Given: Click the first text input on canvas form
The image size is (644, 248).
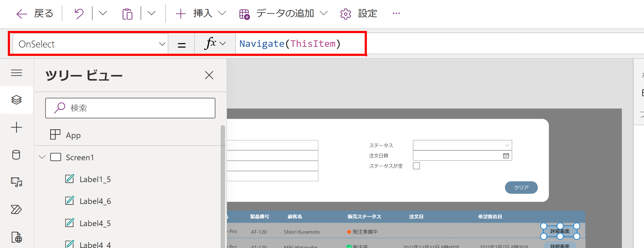Looking at the screenshot, I should [x=272, y=145].
